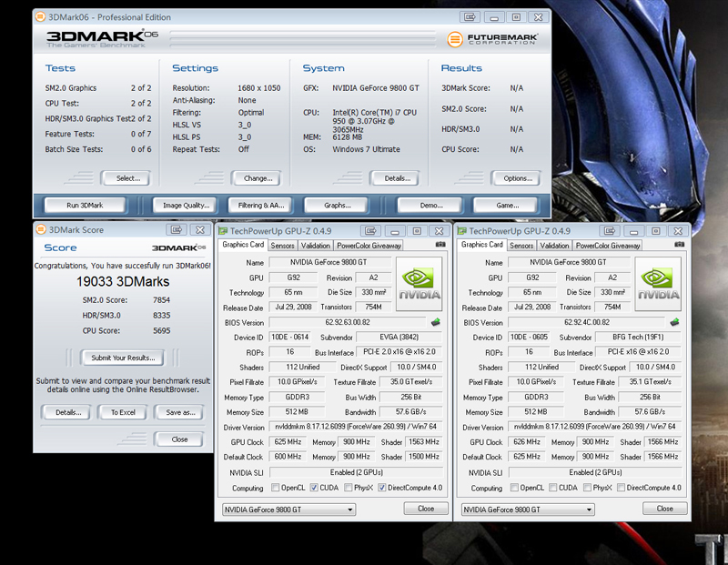This screenshot has width=728, height=565.
Task: Open Sensors tab in right GPU-Z window
Action: (521, 246)
